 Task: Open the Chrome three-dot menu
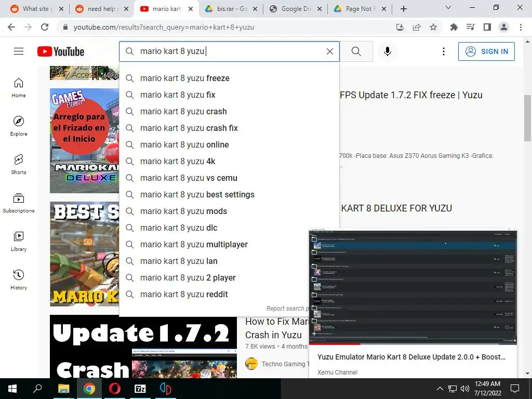tap(521, 27)
